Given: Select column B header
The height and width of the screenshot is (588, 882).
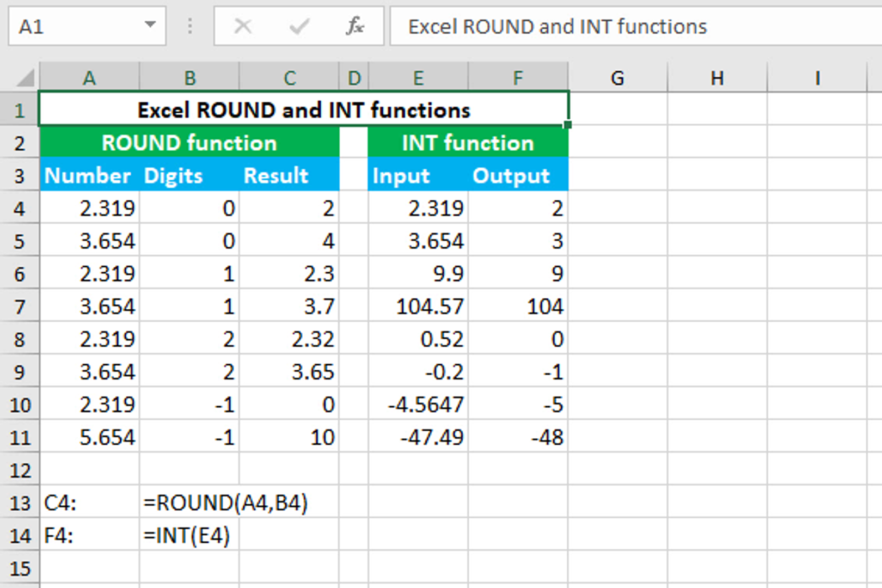Looking at the screenshot, I should [x=189, y=78].
